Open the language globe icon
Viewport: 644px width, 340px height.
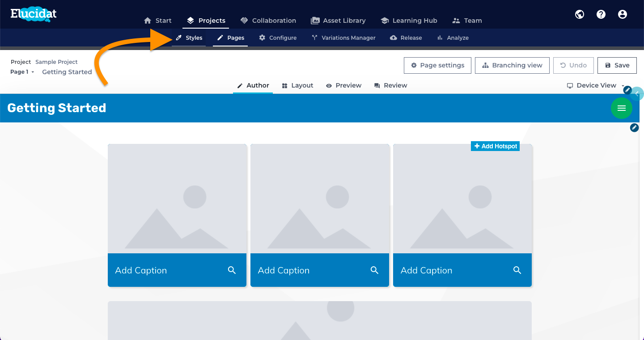click(580, 14)
